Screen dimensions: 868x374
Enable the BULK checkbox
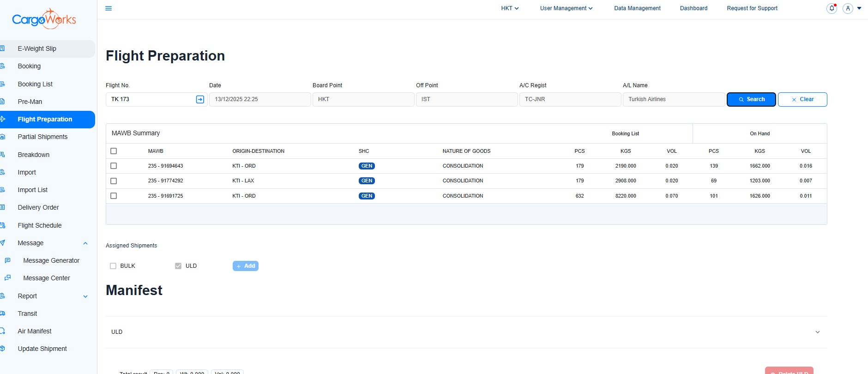(x=113, y=266)
